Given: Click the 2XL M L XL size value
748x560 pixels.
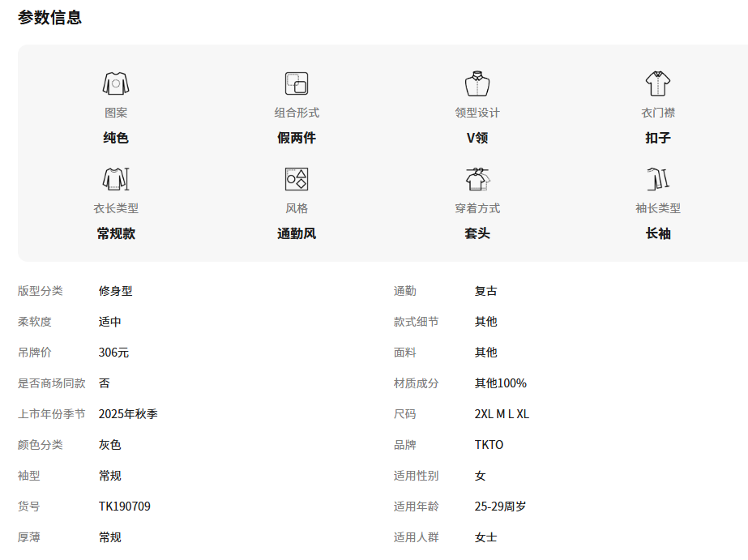Looking at the screenshot, I should [502, 414].
